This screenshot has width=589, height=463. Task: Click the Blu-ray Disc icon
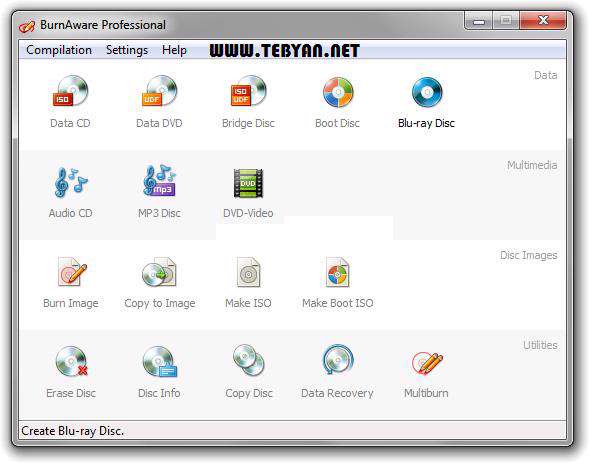tap(427, 92)
